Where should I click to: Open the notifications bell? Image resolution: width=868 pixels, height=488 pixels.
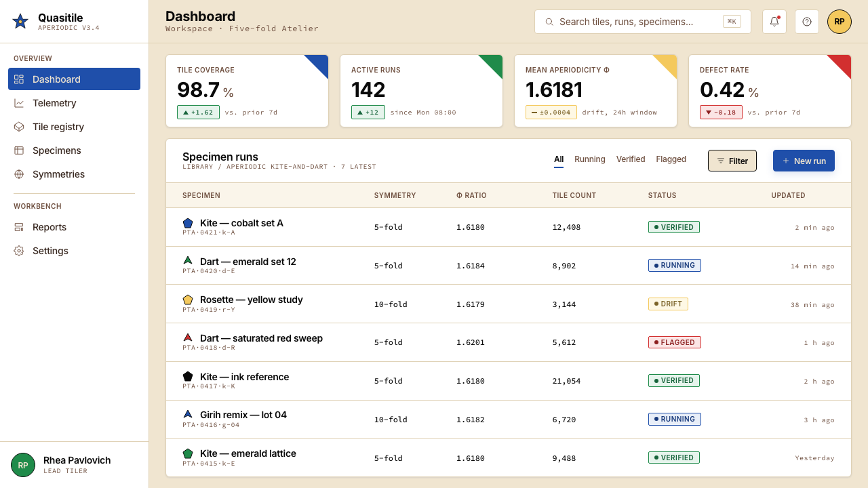tap(774, 22)
